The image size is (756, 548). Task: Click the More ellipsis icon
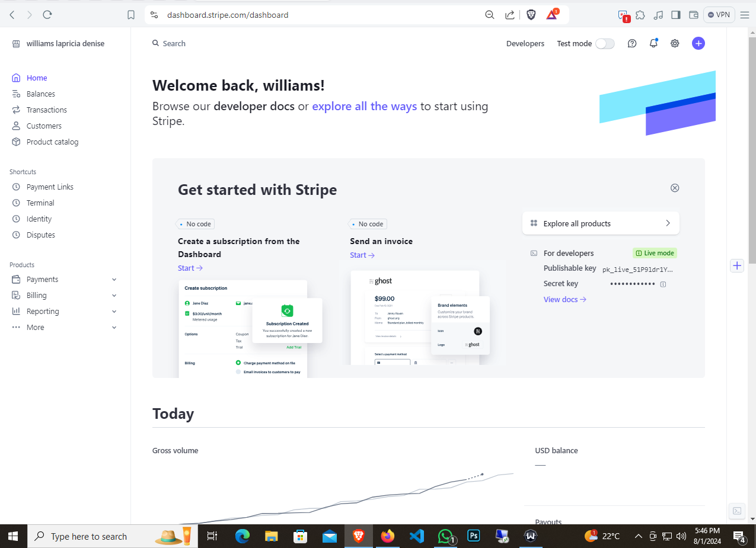(x=16, y=327)
